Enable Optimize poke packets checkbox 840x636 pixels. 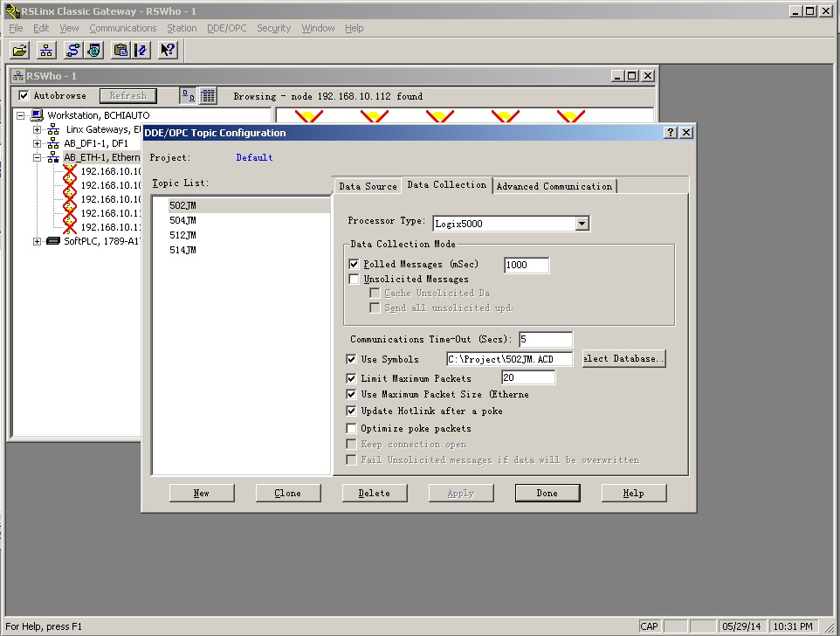pos(351,428)
